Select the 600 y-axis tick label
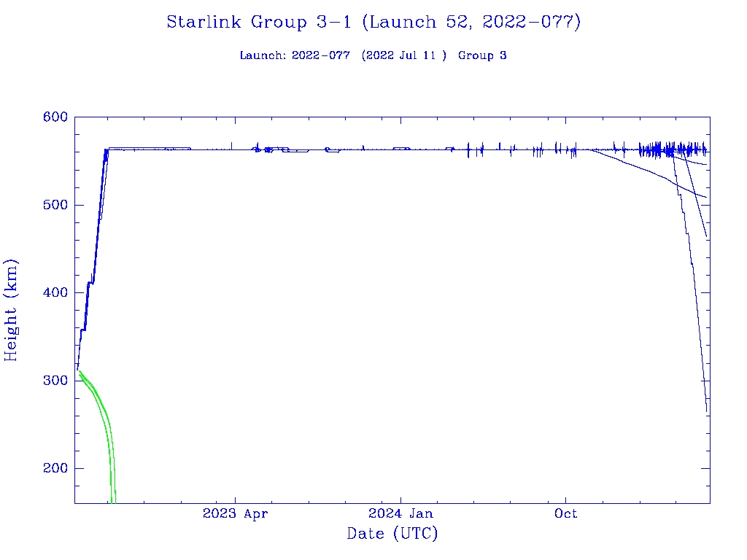 [55, 117]
